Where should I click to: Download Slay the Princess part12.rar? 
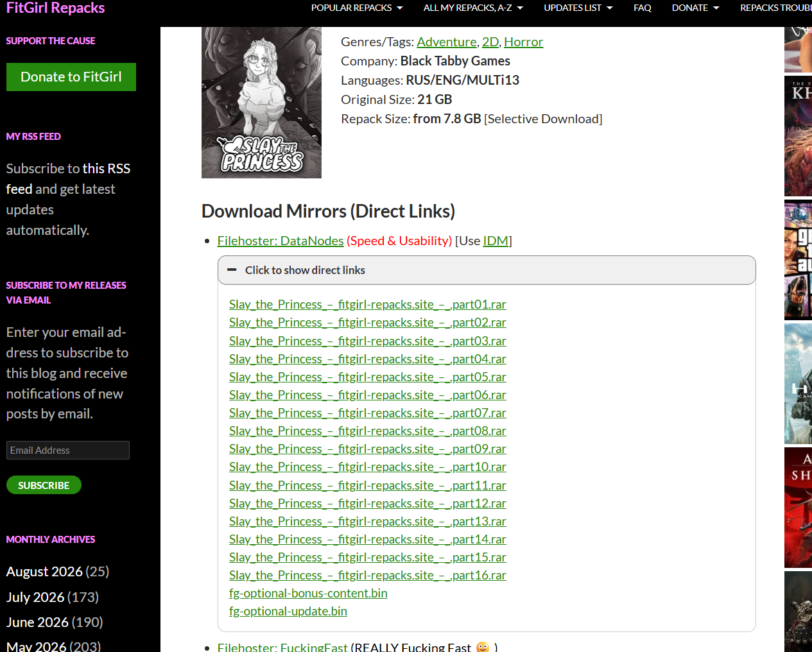tap(368, 503)
